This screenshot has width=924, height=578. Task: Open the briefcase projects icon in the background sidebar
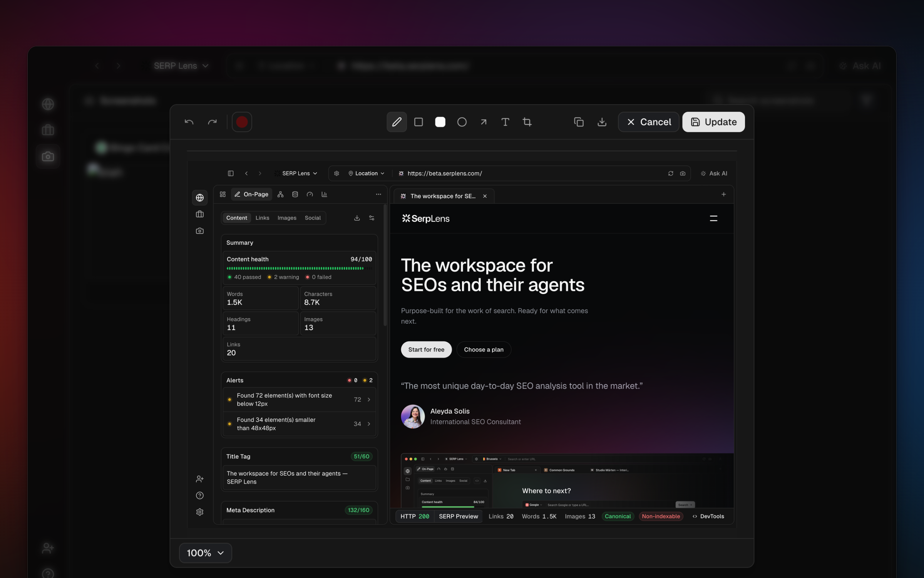click(48, 130)
